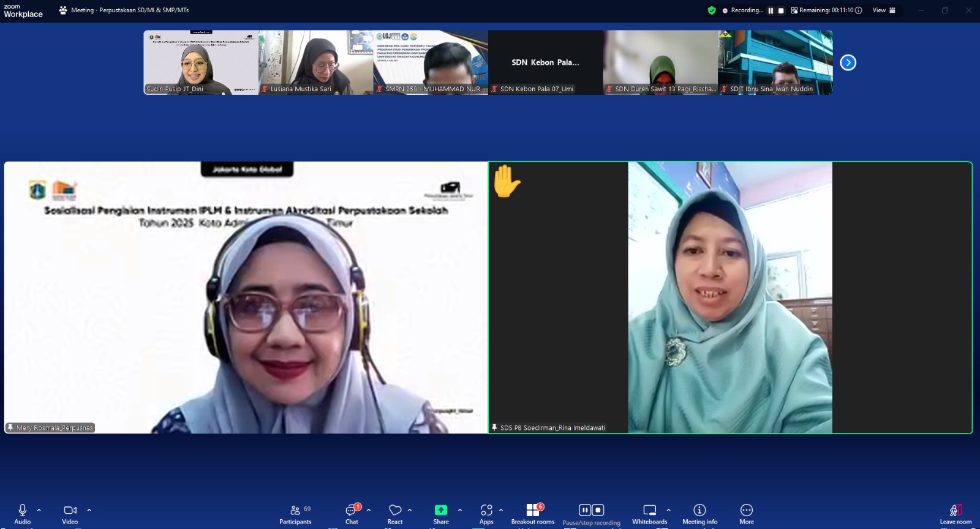This screenshot has width=980, height=529.
Task: Select SMPN 258 Muhammad Nur thumbnail
Action: click(431, 62)
